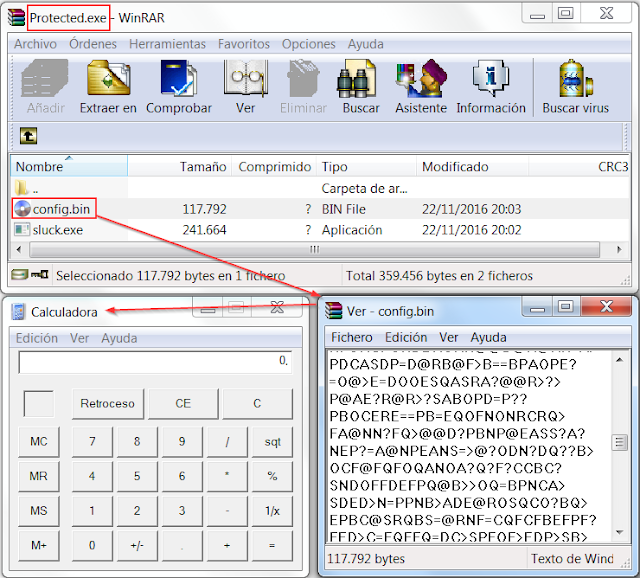
Task: Click the Ver book icon in toolbar
Action: click(x=245, y=78)
